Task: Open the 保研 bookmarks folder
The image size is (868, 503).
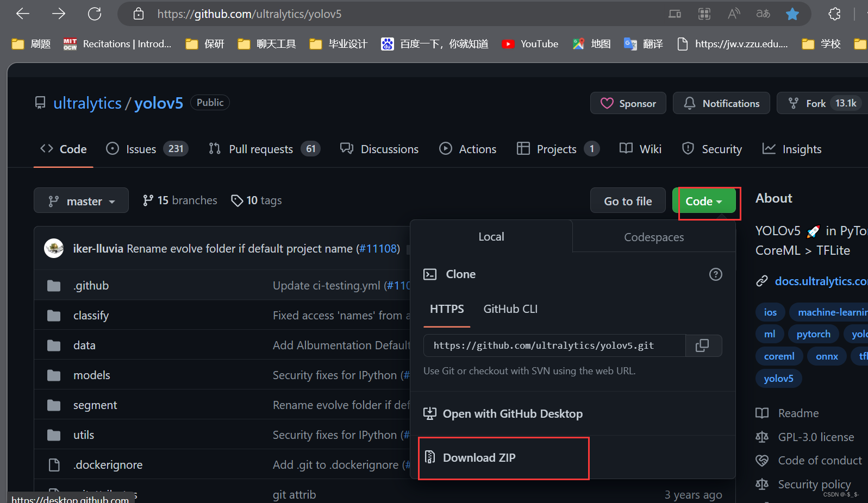Action: (204, 44)
